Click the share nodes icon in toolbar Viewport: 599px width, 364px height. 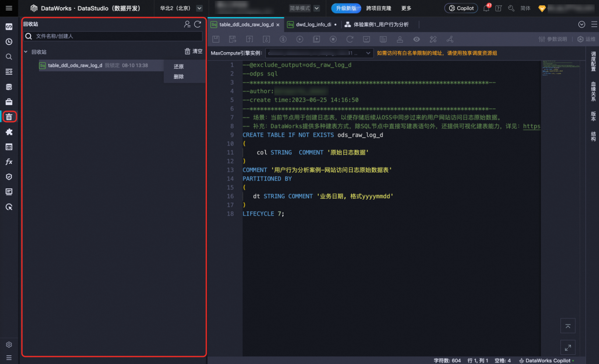450,39
